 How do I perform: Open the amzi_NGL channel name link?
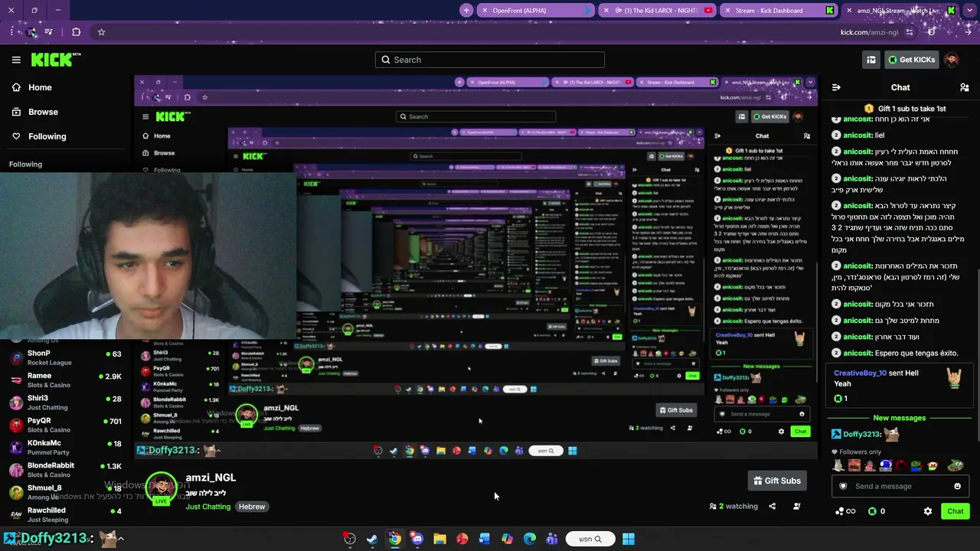click(211, 478)
